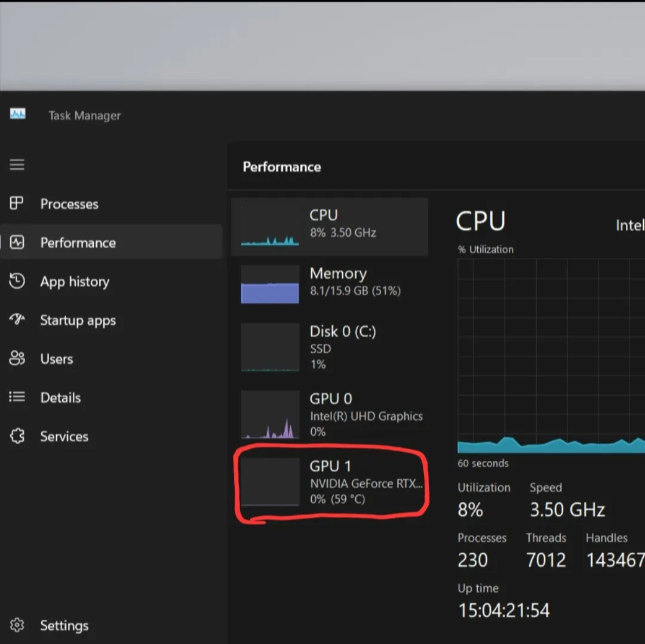Click the Performance page heading
Image resolution: width=645 pixels, height=644 pixels.
(x=282, y=167)
